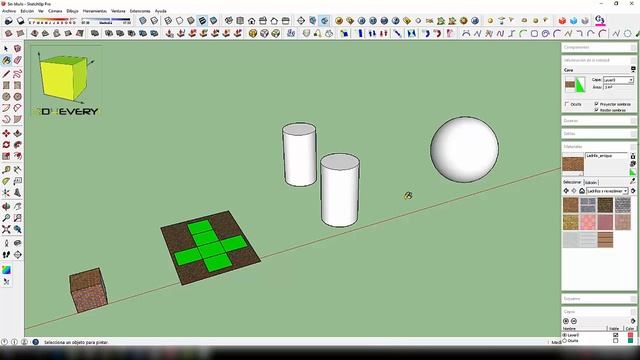Image resolution: width=640 pixels, height=360 pixels.
Task: Open the Extensiones menu
Action: 140,11
